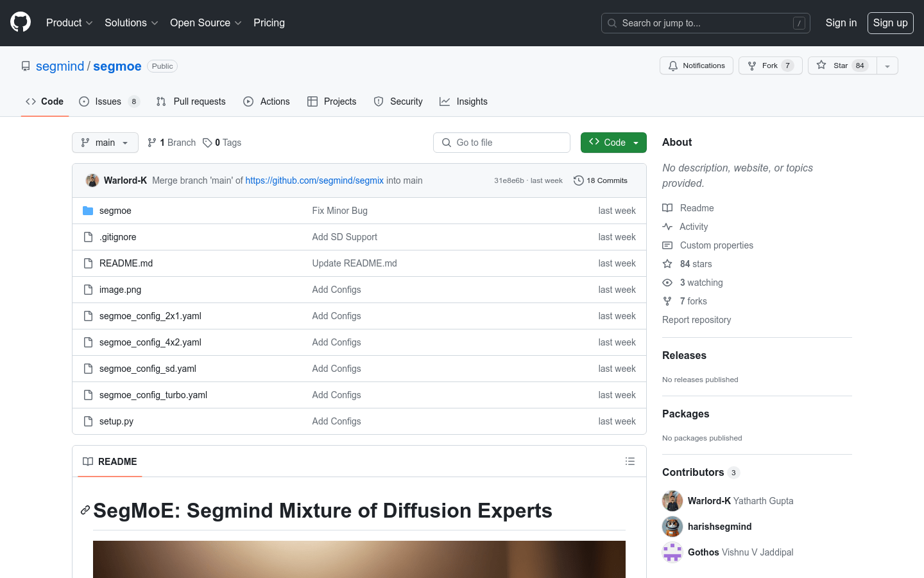This screenshot has height=578, width=924.
Task: Click the repository icon beside segmind
Action: pyautogui.click(x=26, y=66)
